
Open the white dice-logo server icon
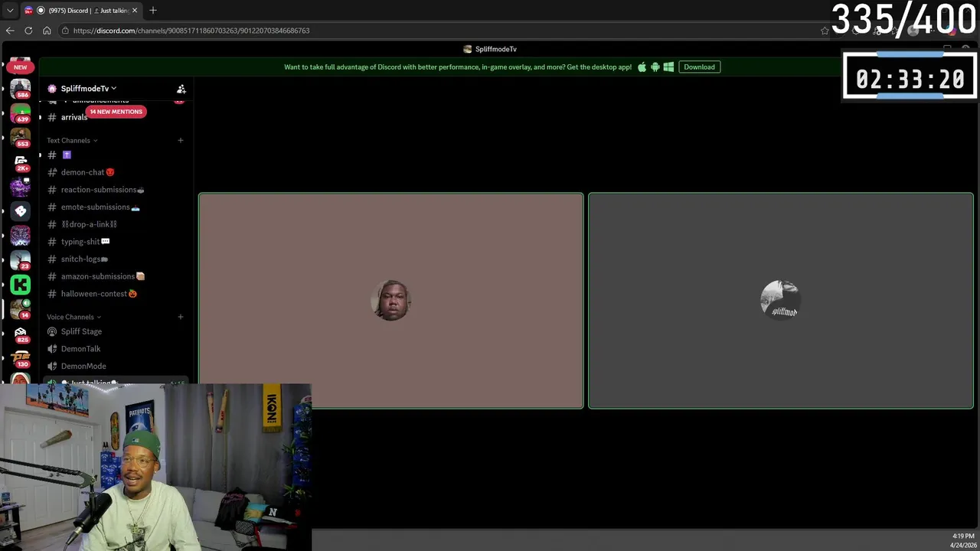point(21,210)
